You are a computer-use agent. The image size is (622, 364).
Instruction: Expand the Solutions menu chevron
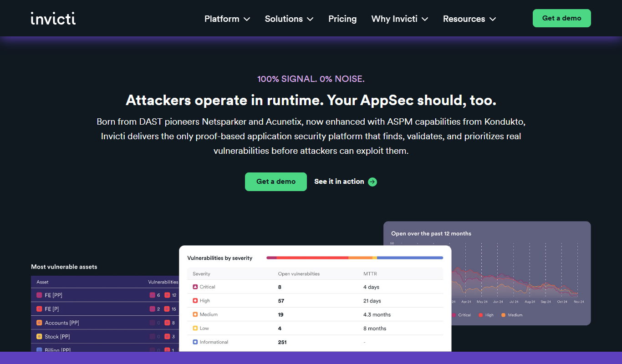click(310, 19)
